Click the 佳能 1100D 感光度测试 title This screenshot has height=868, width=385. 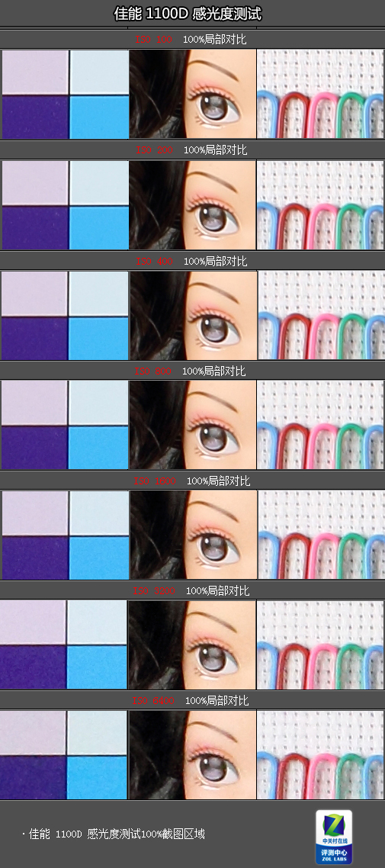pos(188,14)
